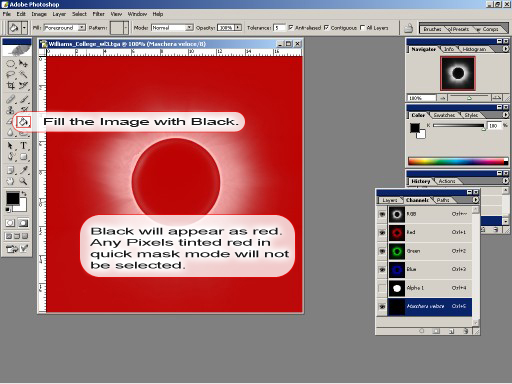Open the Channels palette flyout menu
Image resolution: width=512 pixels, height=384 pixels.
(475, 200)
